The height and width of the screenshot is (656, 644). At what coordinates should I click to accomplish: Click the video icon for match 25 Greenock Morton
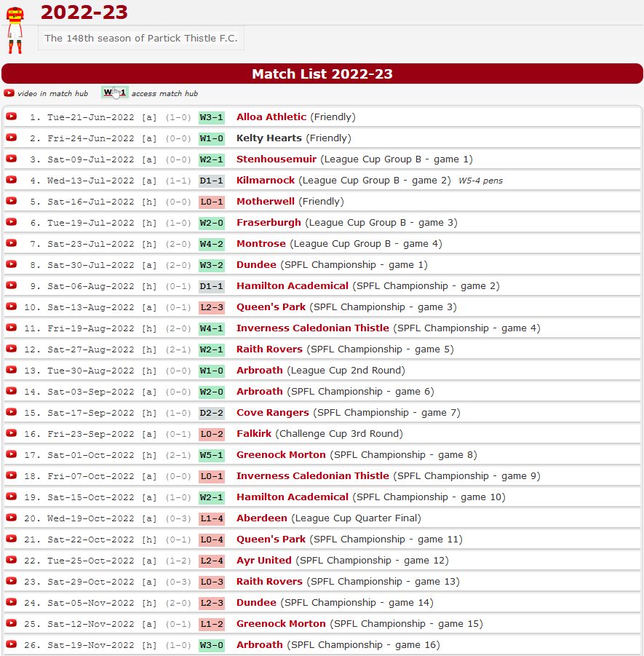pos(12,623)
